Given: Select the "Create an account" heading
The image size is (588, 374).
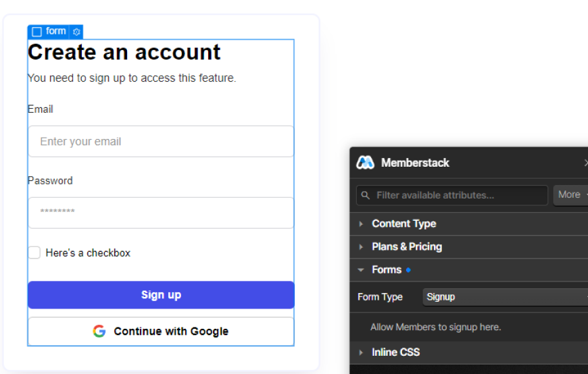Looking at the screenshot, I should [x=124, y=52].
